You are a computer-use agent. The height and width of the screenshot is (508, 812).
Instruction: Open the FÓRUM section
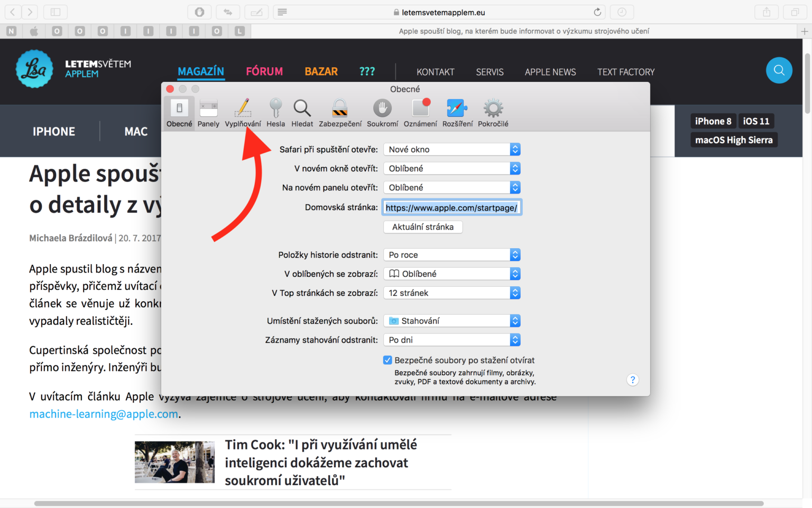click(264, 71)
